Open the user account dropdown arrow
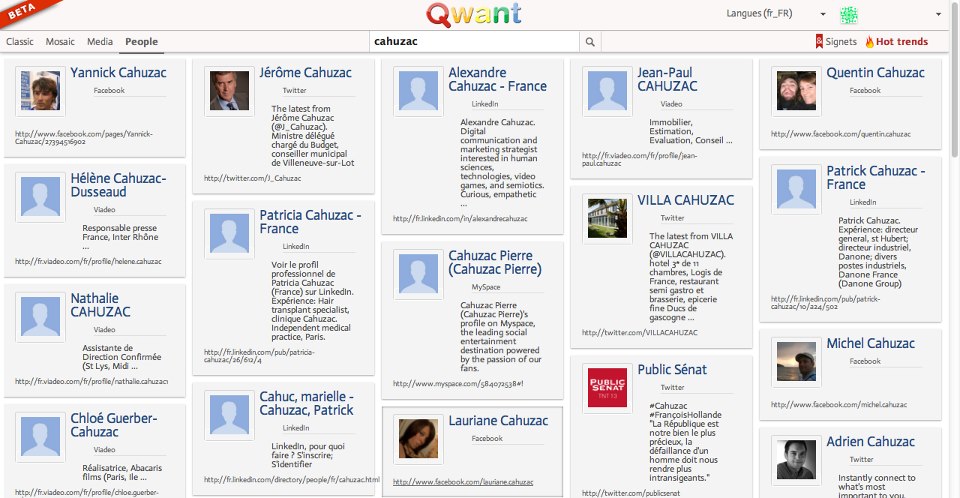The height and width of the screenshot is (498, 960). [x=938, y=15]
